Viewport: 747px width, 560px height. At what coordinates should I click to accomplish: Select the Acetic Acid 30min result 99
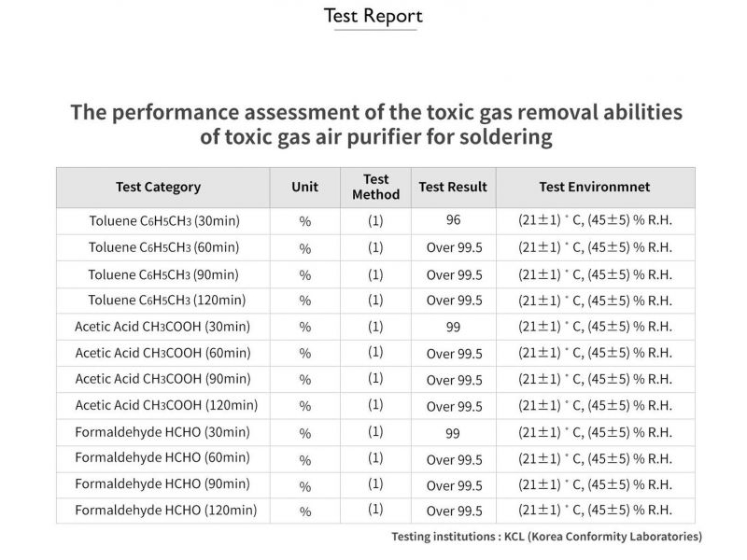453,328
